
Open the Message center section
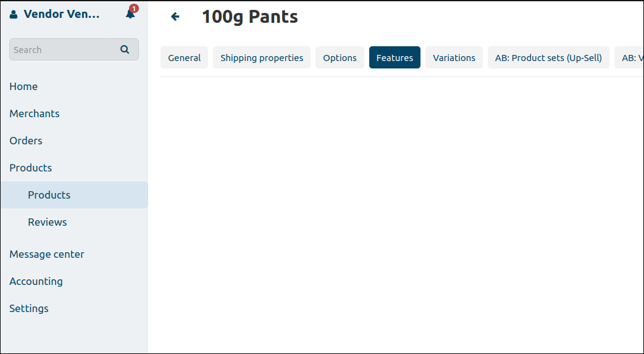[47, 254]
